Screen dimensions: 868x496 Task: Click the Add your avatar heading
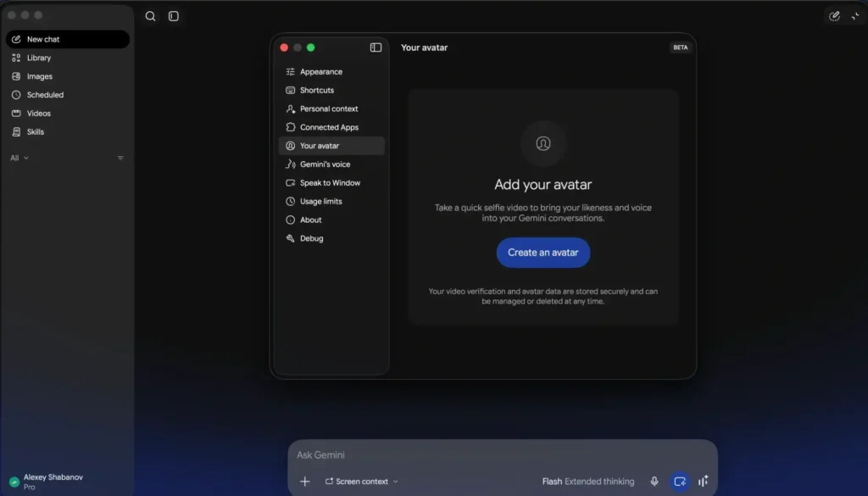543,184
